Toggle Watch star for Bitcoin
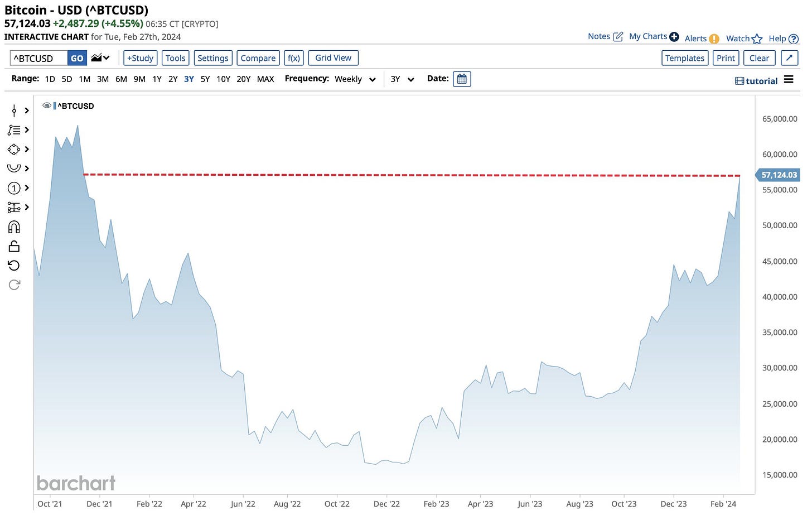This screenshot has width=812, height=520. click(757, 38)
